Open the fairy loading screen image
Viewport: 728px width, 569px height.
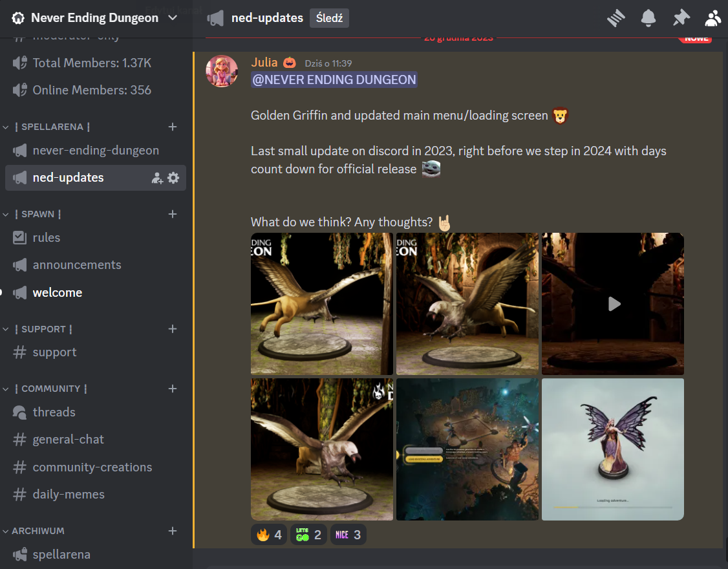(x=613, y=449)
